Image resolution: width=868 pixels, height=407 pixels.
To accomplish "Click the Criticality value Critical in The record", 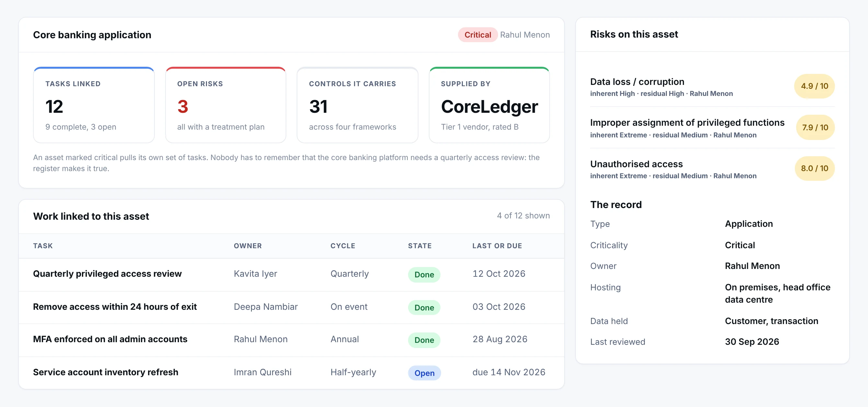I will point(740,245).
